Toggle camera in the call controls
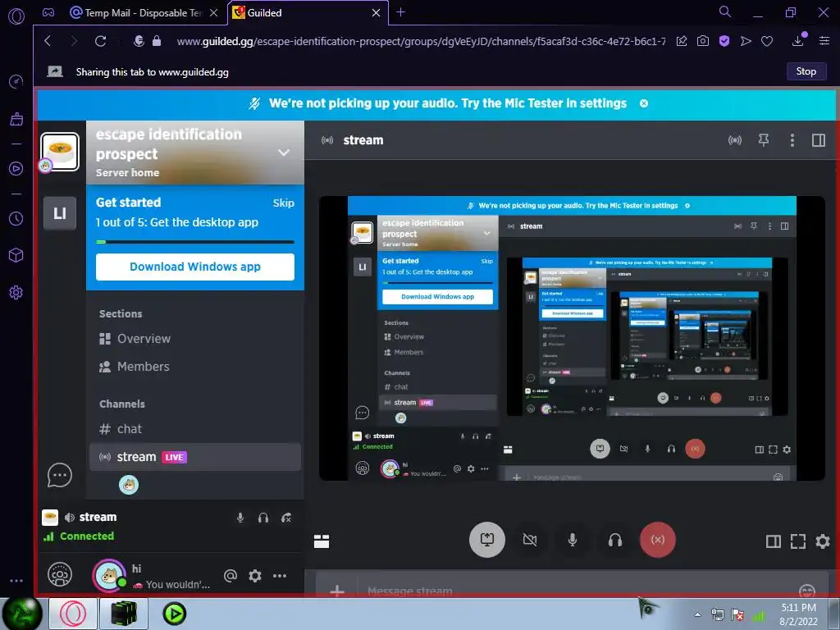840x630 pixels. 530,540
